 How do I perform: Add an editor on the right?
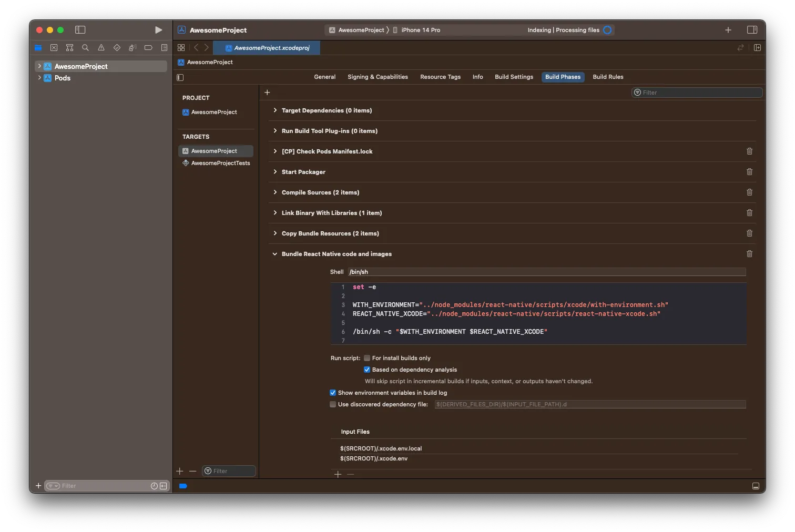click(757, 48)
